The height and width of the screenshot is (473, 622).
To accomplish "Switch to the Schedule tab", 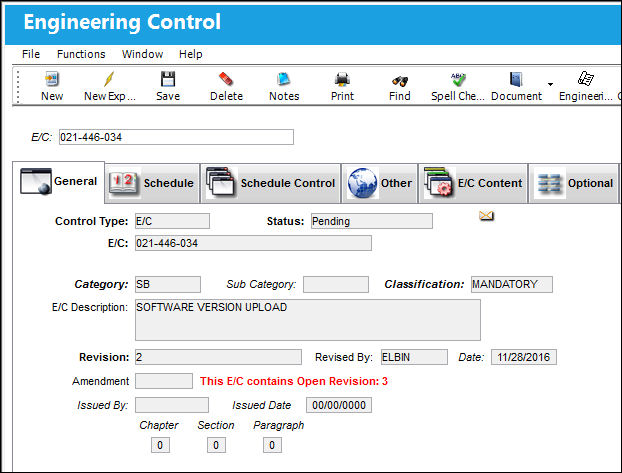I will tap(152, 183).
